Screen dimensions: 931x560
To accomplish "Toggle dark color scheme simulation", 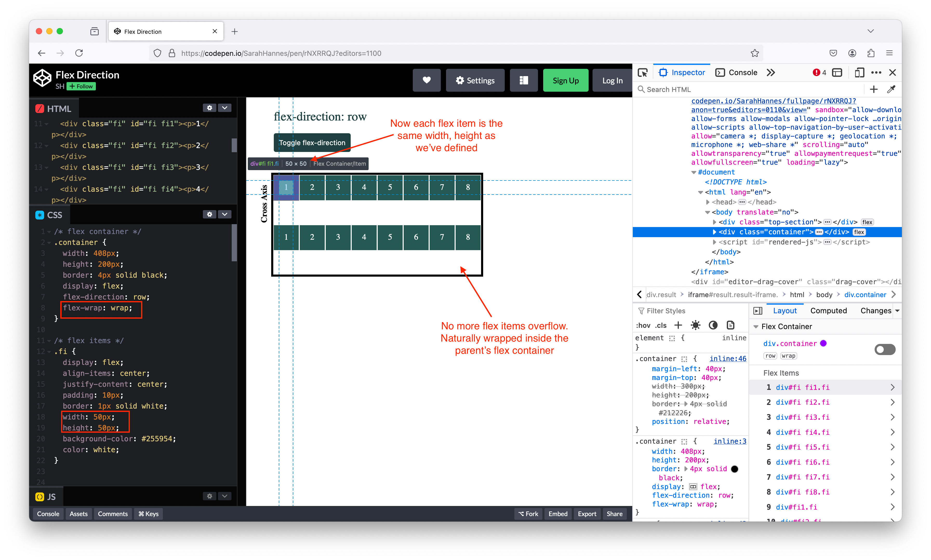I will pos(713,325).
